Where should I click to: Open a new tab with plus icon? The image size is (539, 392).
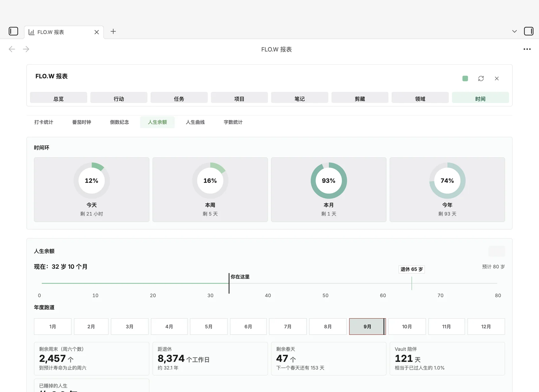click(113, 31)
